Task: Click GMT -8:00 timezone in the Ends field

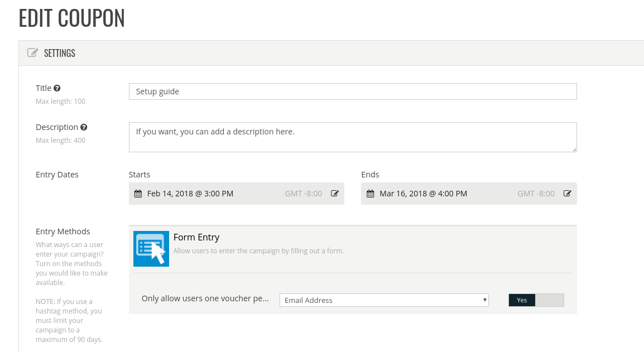Action: click(536, 194)
